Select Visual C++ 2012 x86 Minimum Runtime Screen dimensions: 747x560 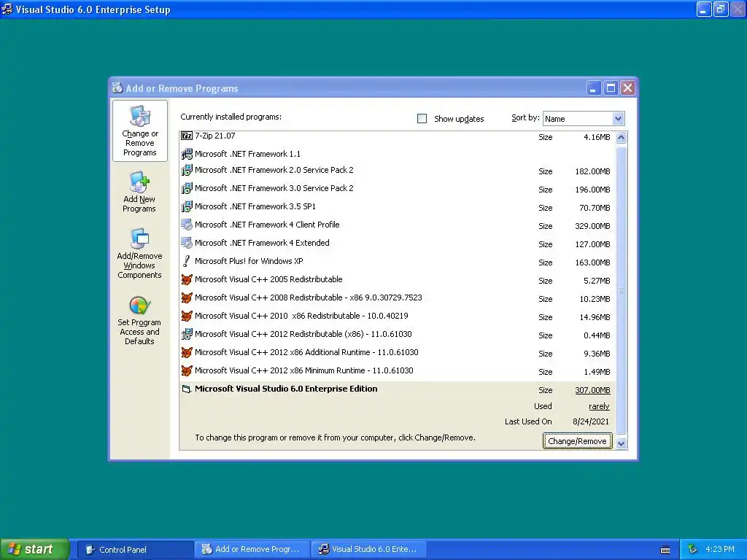(398, 371)
